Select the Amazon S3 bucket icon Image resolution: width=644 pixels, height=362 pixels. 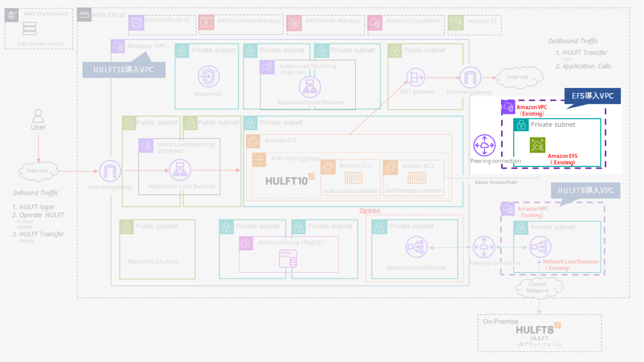coord(456,23)
